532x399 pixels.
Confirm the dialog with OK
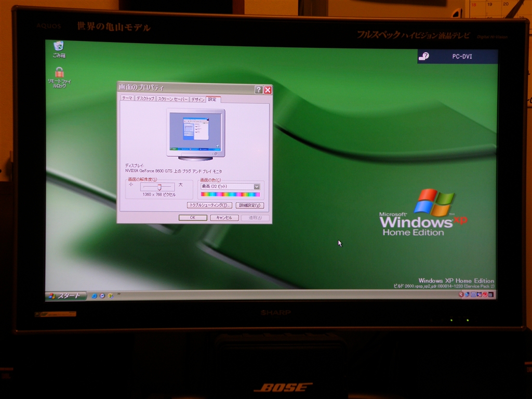coord(193,218)
